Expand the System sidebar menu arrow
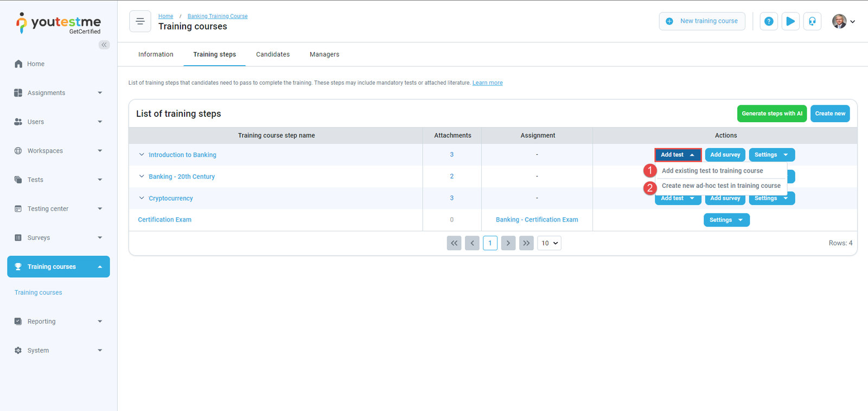 click(x=100, y=350)
